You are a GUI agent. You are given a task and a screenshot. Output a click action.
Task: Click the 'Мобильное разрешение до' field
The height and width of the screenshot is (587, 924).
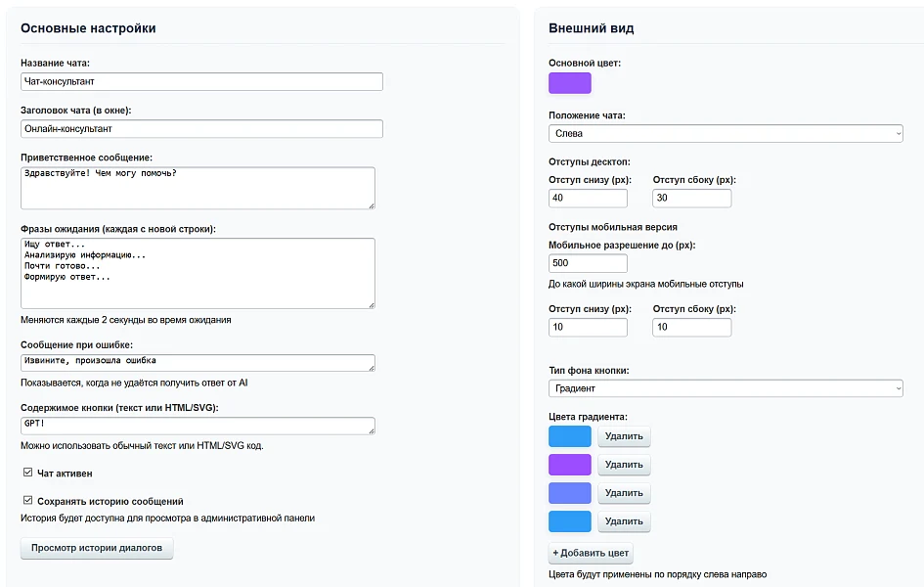(588, 263)
